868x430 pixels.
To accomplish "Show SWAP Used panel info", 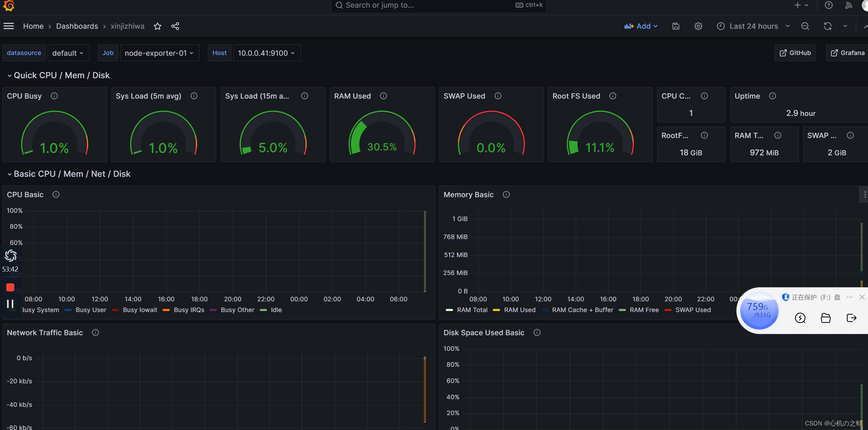I will 498,96.
